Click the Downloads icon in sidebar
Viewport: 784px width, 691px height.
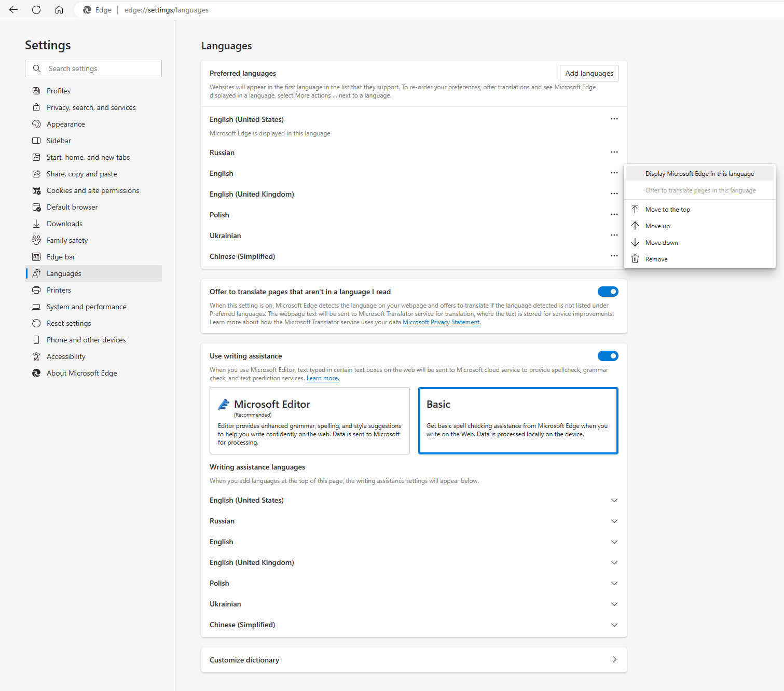[x=36, y=224]
